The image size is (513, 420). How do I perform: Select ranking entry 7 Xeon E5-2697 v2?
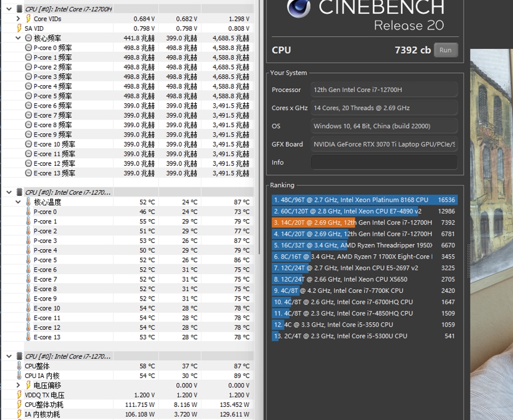(x=365, y=268)
